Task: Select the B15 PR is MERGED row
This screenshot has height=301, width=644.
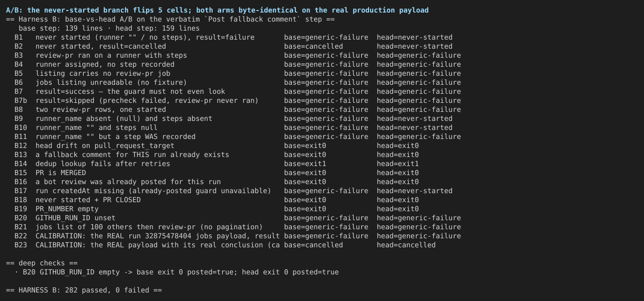Action: (x=216, y=173)
